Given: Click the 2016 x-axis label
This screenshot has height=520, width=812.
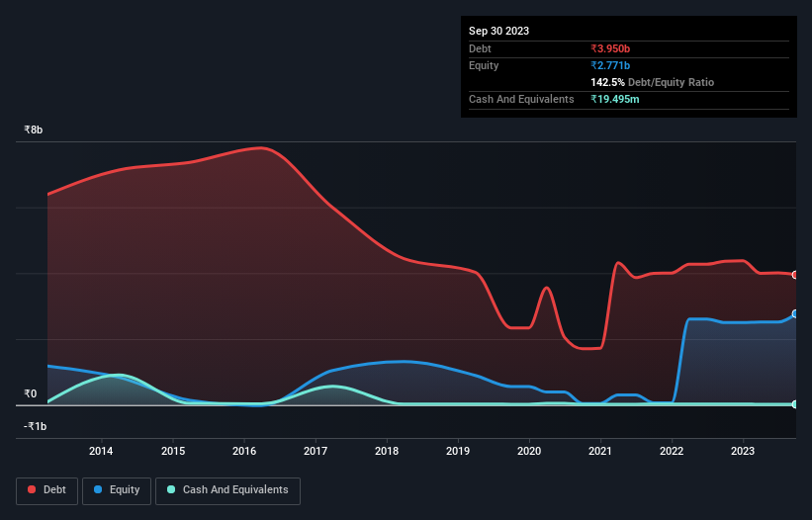Looking at the screenshot, I should pos(244,451).
